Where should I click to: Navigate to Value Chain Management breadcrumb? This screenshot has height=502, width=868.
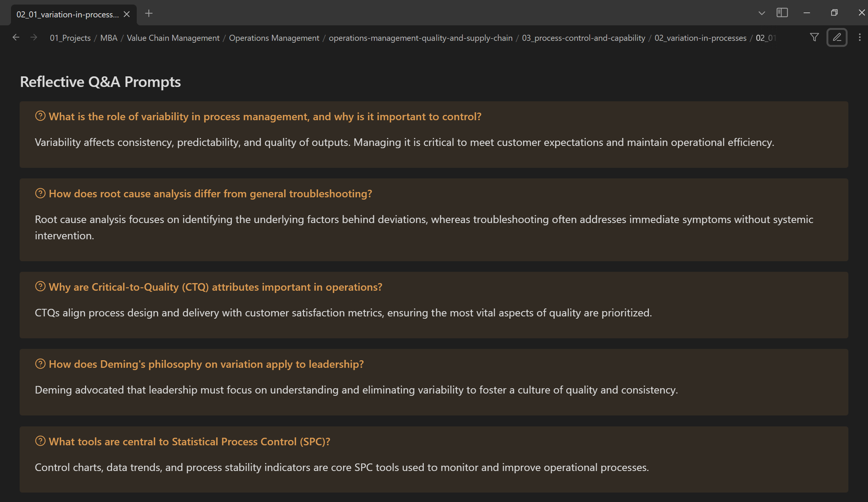173,38
